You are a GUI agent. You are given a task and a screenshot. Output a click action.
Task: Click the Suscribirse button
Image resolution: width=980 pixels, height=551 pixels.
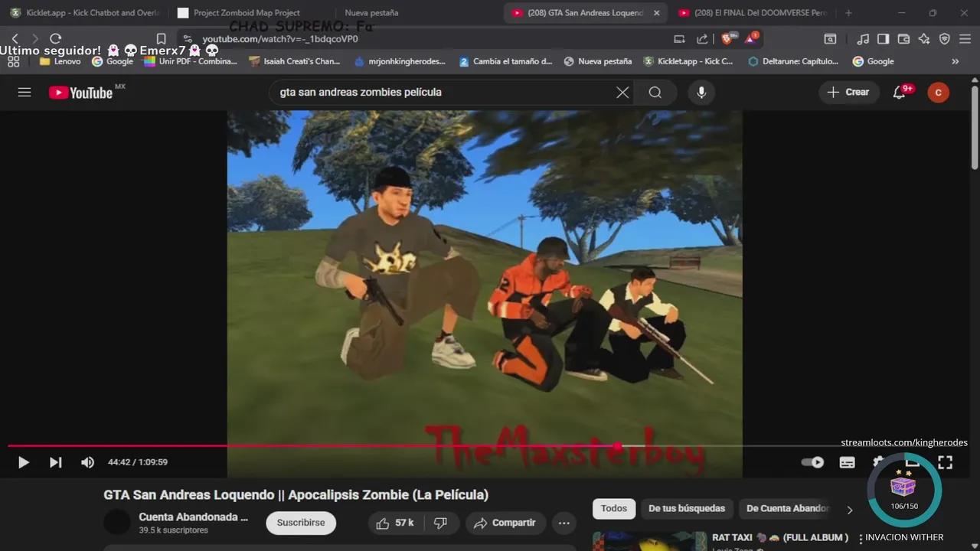point(301,523)
